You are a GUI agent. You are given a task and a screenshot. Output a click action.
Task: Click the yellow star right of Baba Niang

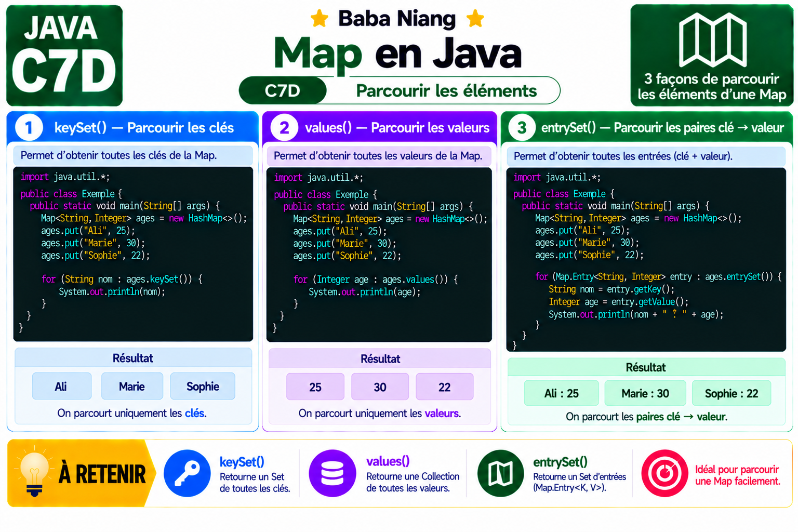475,19
